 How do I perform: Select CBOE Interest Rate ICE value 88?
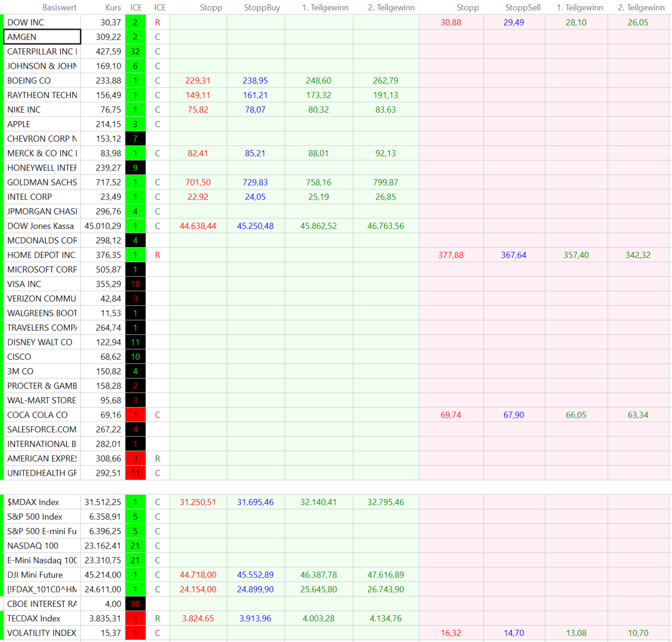coord(135,604)
